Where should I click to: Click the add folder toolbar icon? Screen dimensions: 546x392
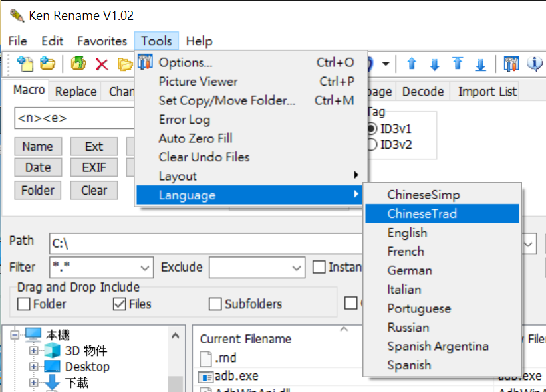tap(48, 64)
